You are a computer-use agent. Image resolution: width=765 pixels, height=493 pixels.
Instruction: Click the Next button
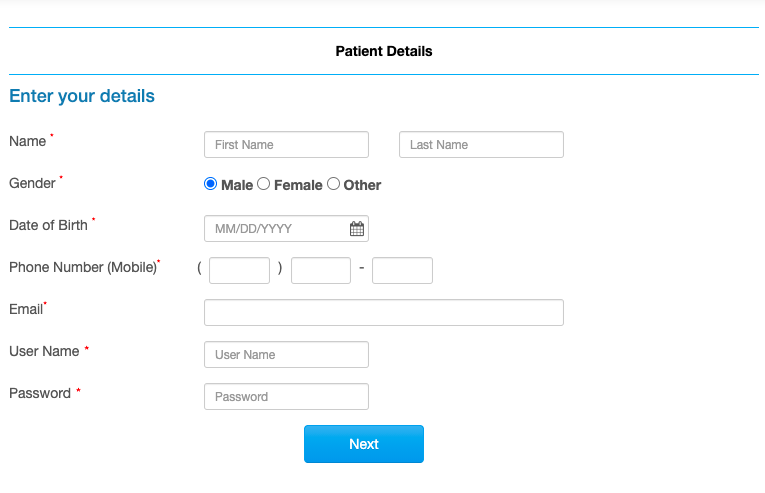(364, 444)
